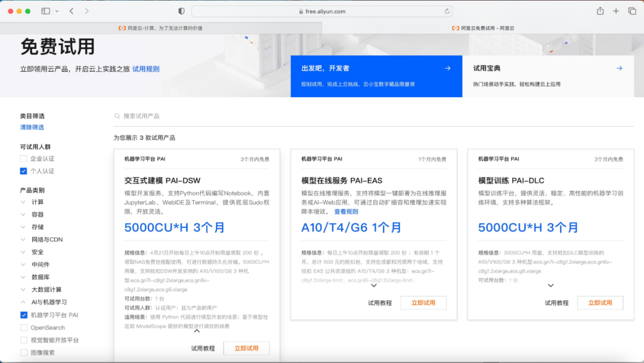Screen dimensions: 644x363
Task: Open 试用教程 for PAI-DSW
Action: [203, 348]
